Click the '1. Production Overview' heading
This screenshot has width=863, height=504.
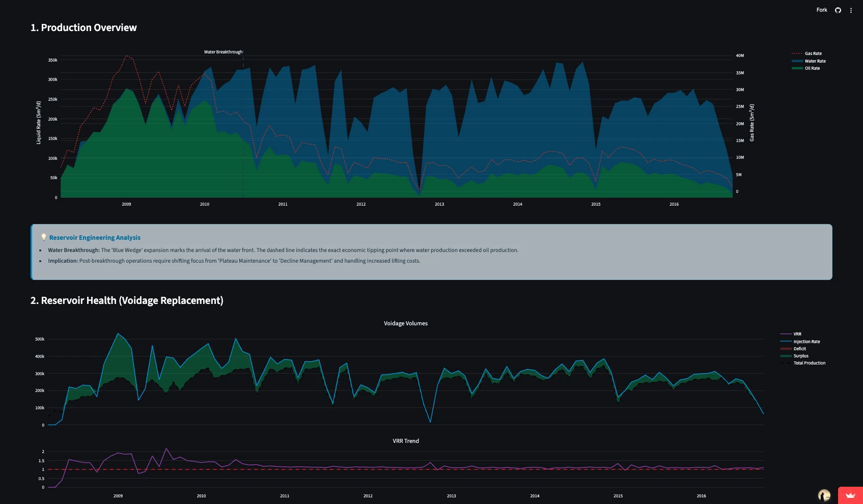(83, 27)
